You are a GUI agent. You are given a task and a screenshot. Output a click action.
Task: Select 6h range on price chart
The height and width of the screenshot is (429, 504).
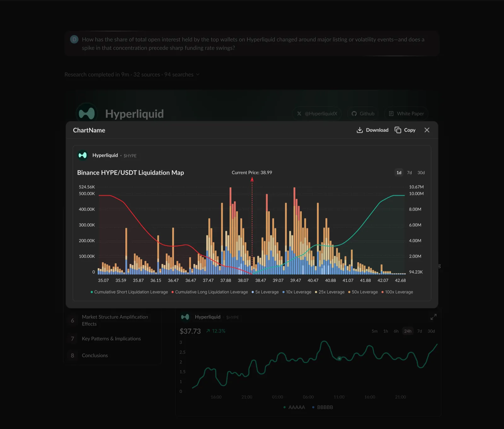pyautogui.click(x=396, y=331)
